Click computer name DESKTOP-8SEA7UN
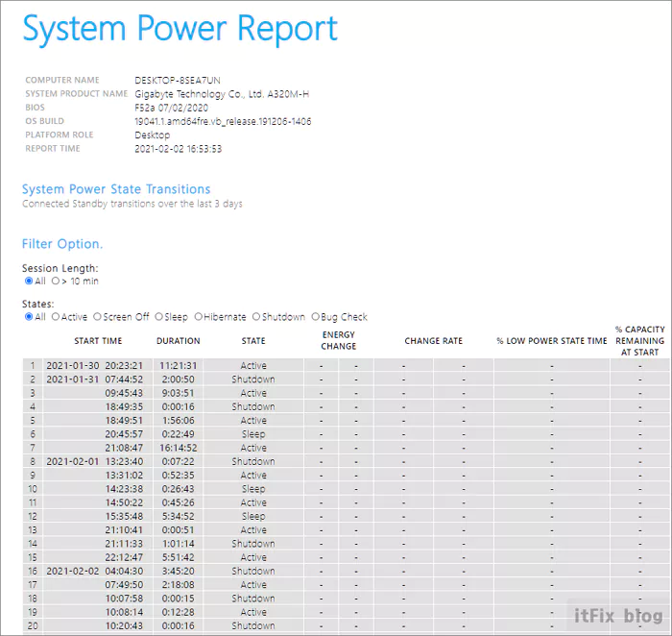 pos(178,80)
